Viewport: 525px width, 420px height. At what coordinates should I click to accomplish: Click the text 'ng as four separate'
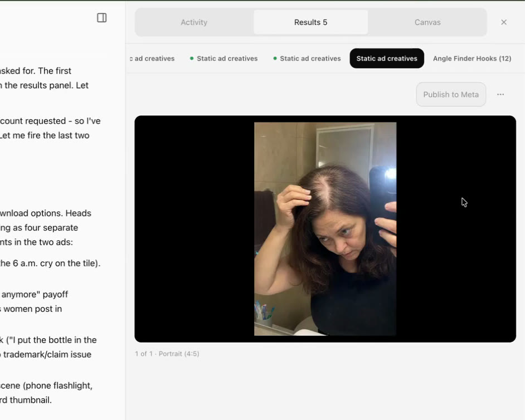39,228
